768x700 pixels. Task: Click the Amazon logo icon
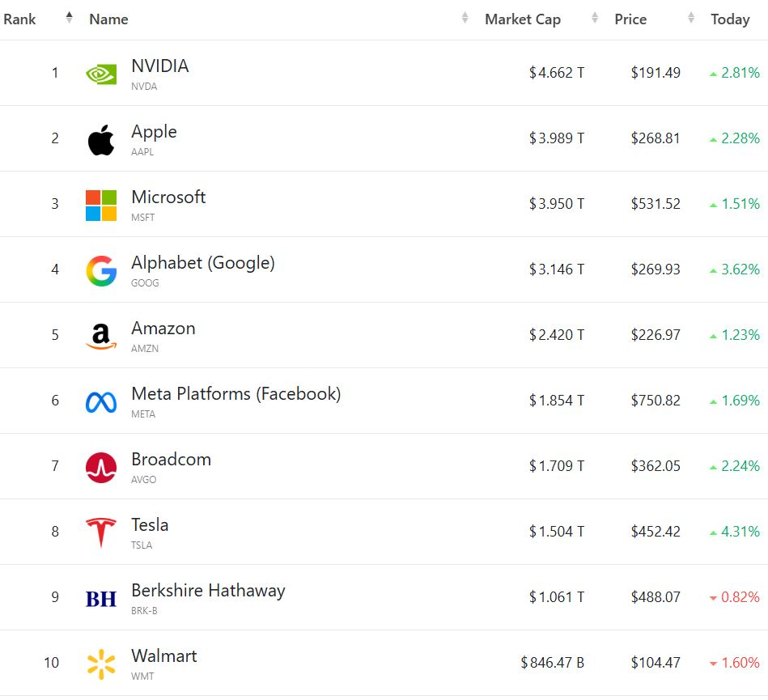point(101,337)
